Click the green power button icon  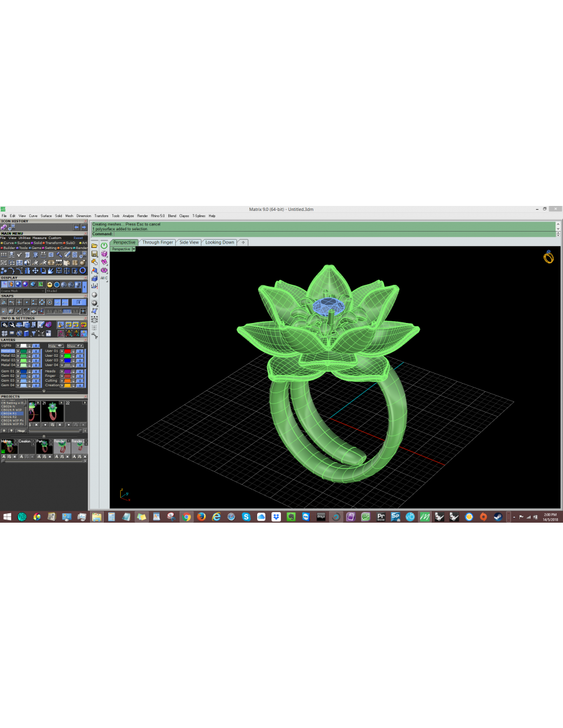(104, 245)
